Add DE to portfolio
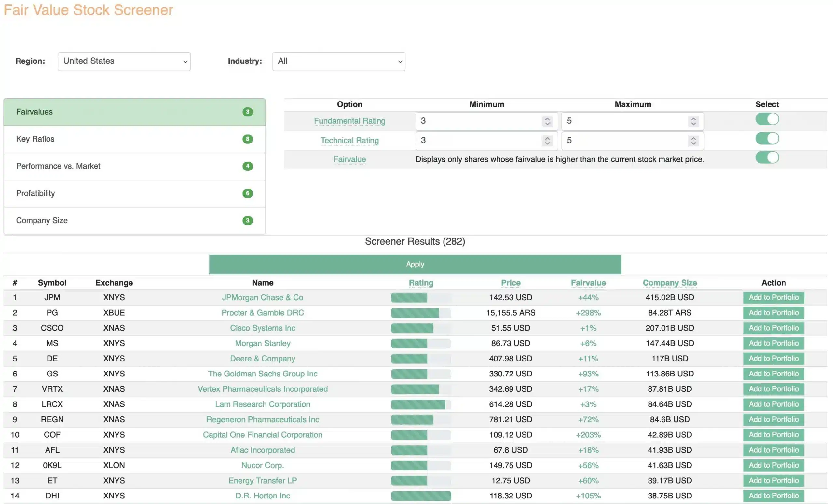 [773, 358]
